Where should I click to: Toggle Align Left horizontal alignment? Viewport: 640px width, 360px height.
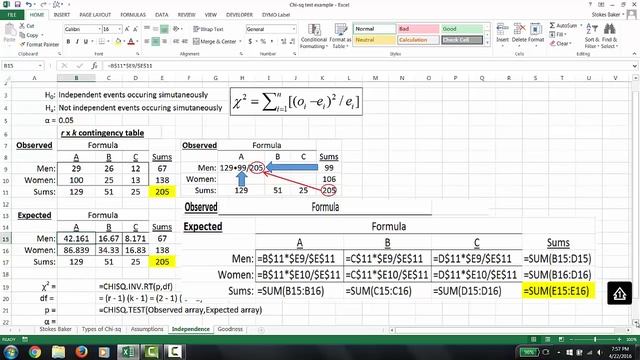click(147, 41)
